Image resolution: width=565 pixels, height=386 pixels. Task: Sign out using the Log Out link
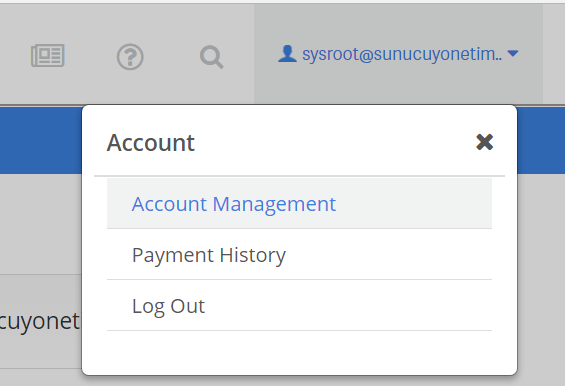[168, 306]
